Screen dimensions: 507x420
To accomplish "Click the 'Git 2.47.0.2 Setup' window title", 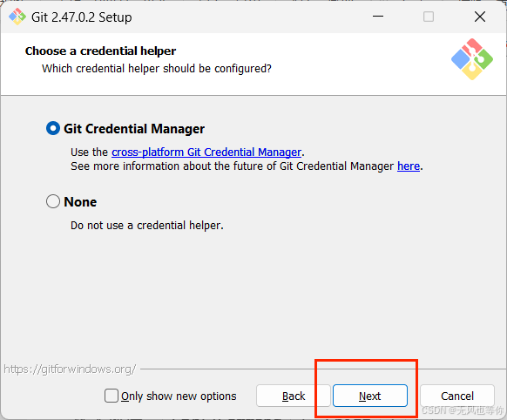I will [x=82, y=17].
